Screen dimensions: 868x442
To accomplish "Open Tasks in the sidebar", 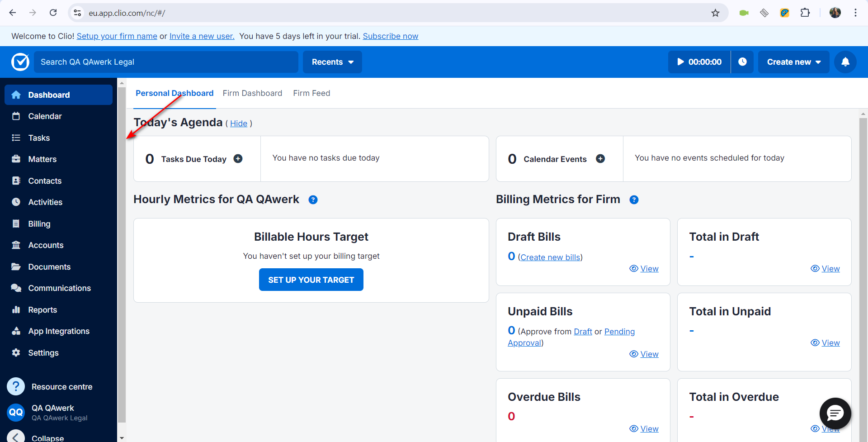I will pyautogui.click(x=59, y=138).
